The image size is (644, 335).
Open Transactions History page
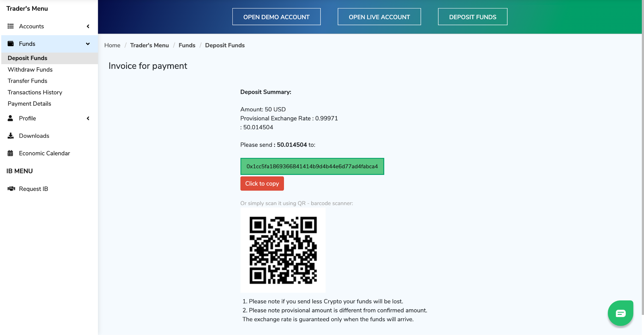(x=35, y=92)
